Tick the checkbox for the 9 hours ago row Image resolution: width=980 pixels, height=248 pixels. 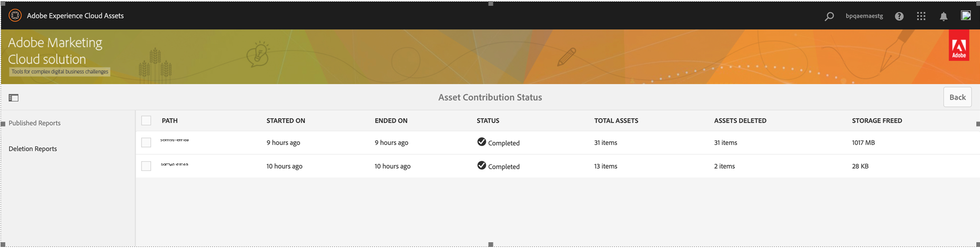pyautogui.click(x=146, y=142)
